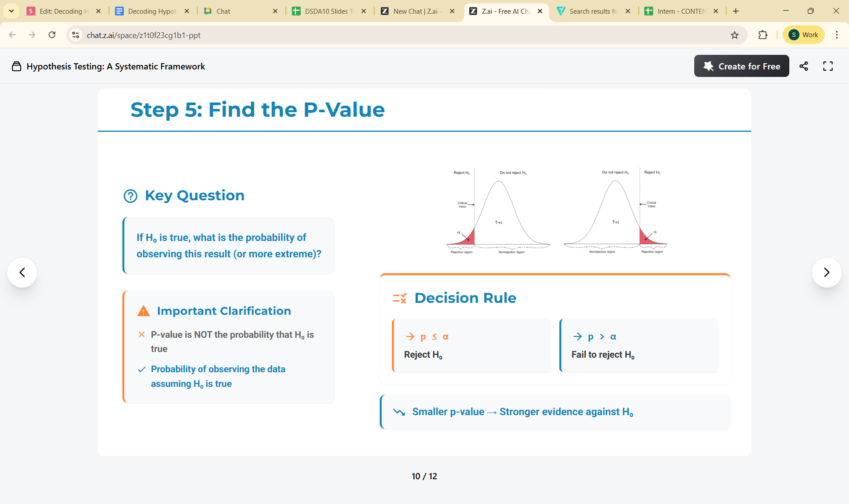This screenshot has width=849, height=504.
Task: Switch to New Chat Z.ai tab
Action: [417, 11]
